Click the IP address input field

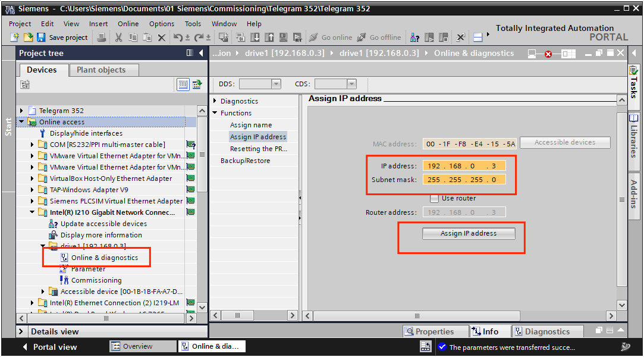click(464, 166)
